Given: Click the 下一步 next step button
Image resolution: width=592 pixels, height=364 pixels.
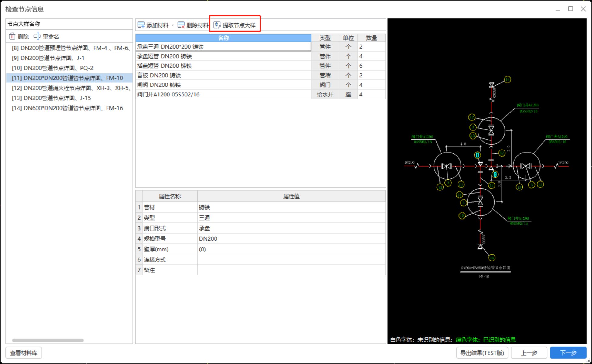Looking at the screenshot, I should pyautogui.click(x=568, y=353).
